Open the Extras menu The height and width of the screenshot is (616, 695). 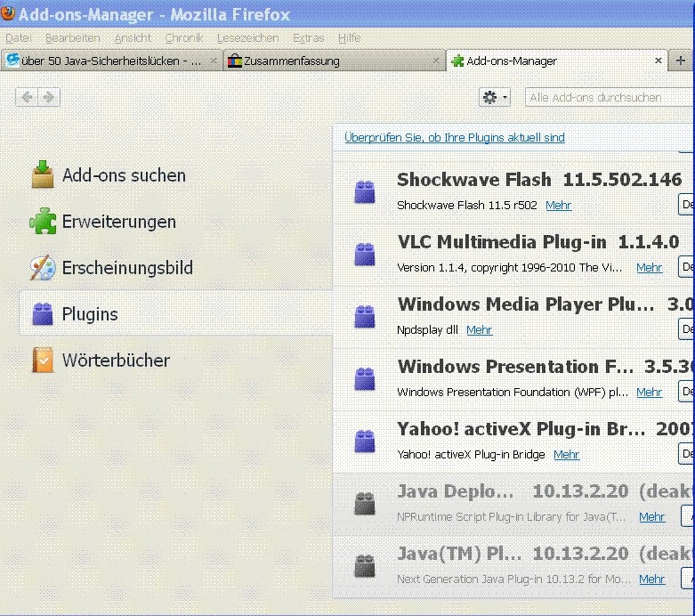(308, 38)
